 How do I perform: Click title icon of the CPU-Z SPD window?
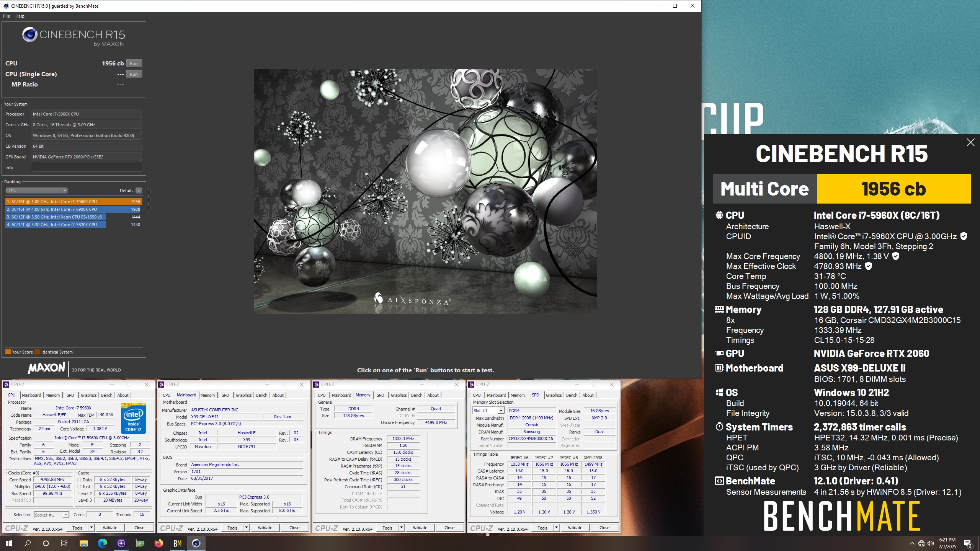pos(472,385)
